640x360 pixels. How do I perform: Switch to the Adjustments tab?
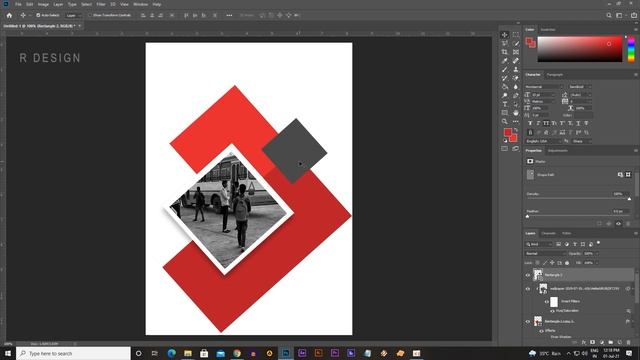coord(558,151)
